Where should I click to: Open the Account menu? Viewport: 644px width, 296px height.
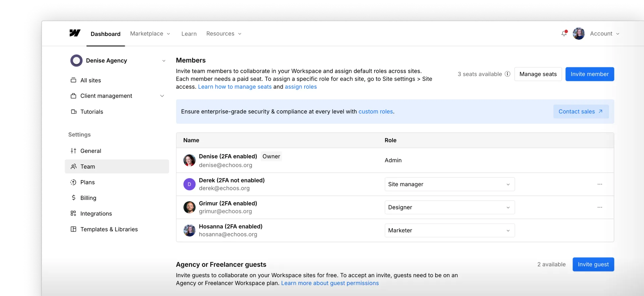click(604, 34)
